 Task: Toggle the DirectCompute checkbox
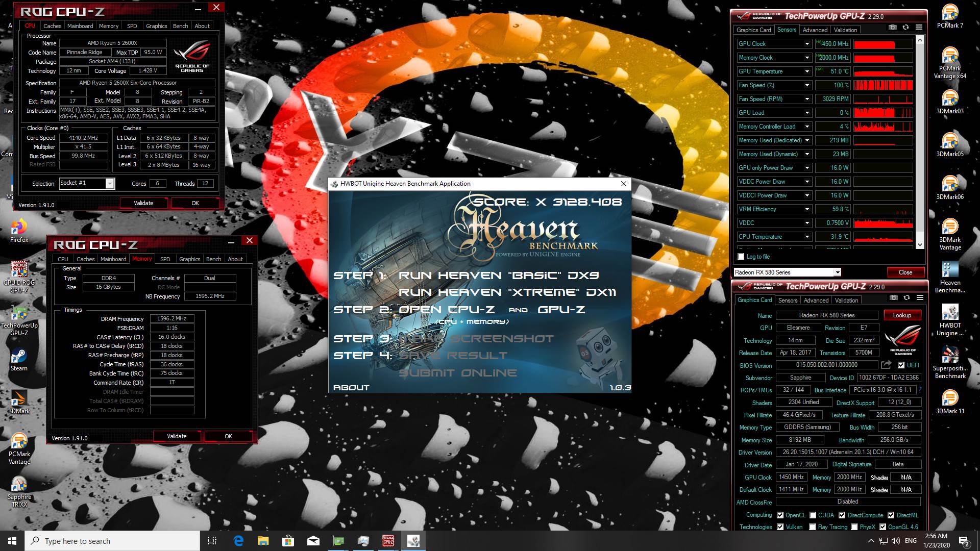842,515
